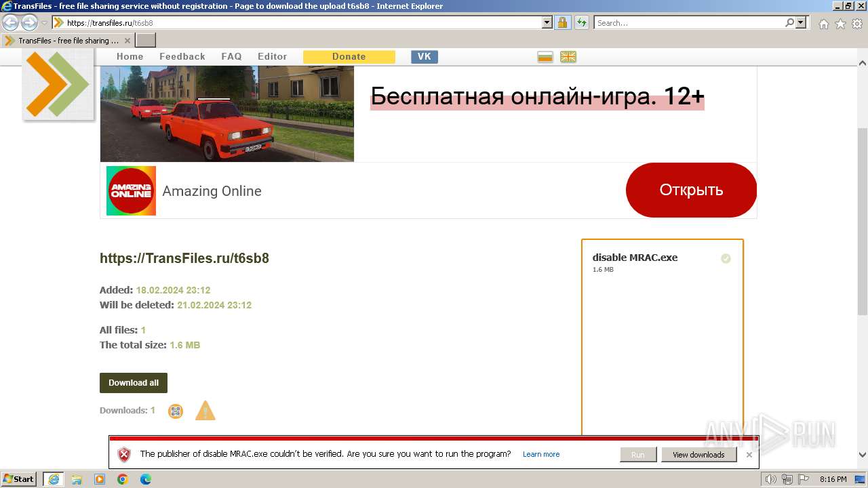Click the red car game ad image

[227, 114]
